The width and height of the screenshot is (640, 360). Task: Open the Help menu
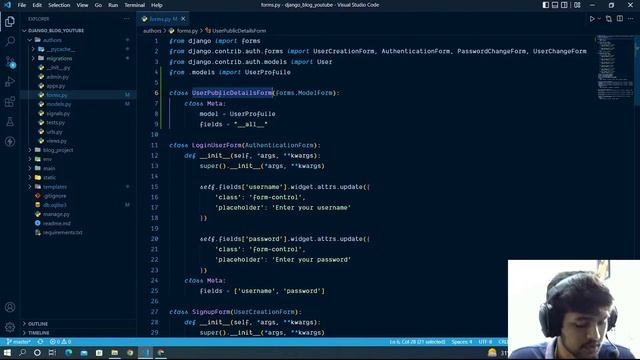[x=157, y=5]
